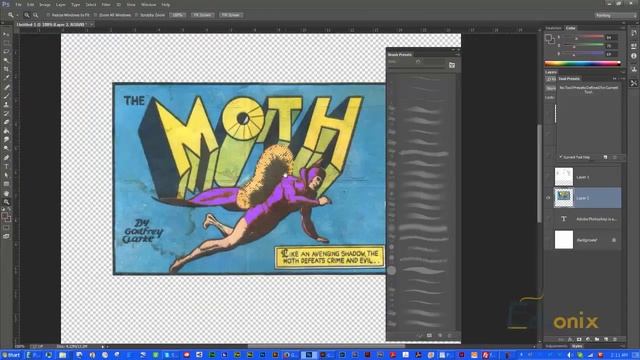Select the History Brush tool
Image resolution: width=640 pixels, height=360 pixels.
(6, 113)
